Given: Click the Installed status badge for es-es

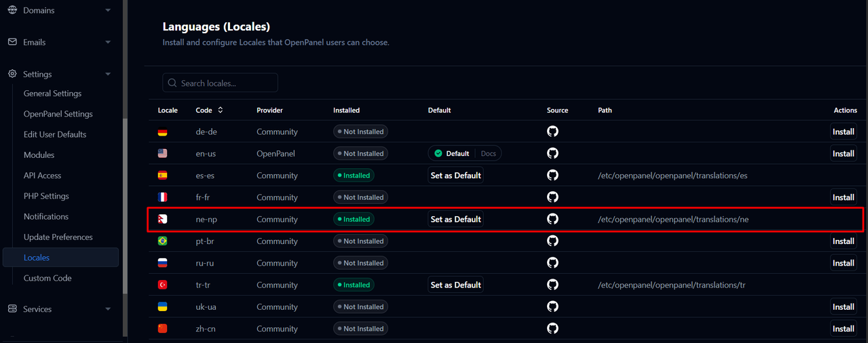Looking at the screenshot, I should [354, 175].
